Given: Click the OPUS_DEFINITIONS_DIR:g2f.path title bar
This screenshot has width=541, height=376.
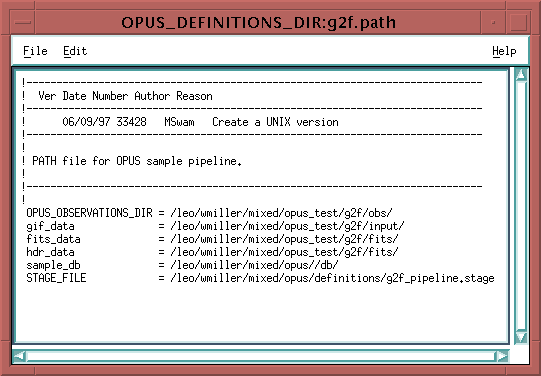Looking at the screenshot, I should (258, 22).
